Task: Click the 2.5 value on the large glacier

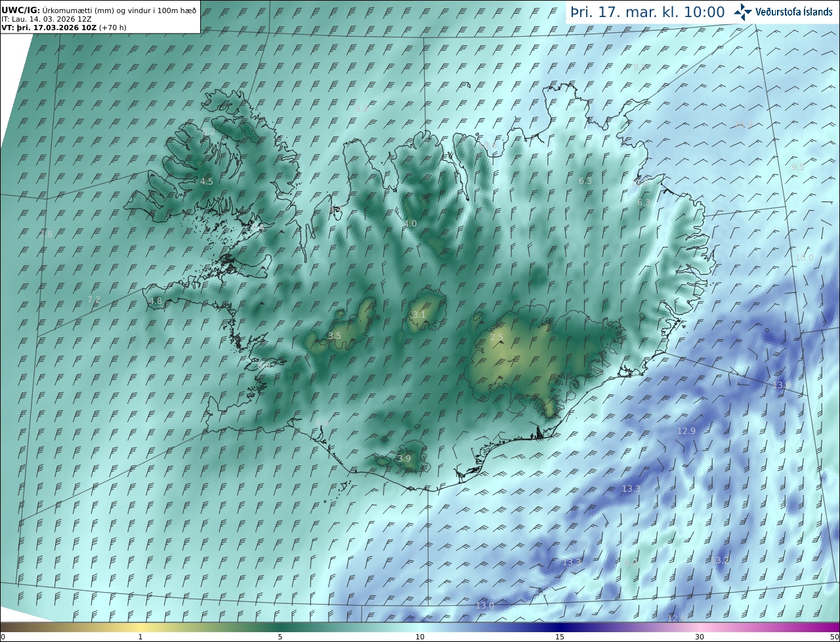Action: [x=497, y=337]
